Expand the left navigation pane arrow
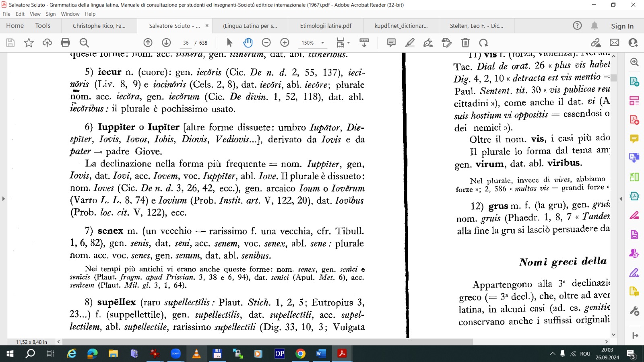Viewport: 644px width, 362px height. pos(3,199)
